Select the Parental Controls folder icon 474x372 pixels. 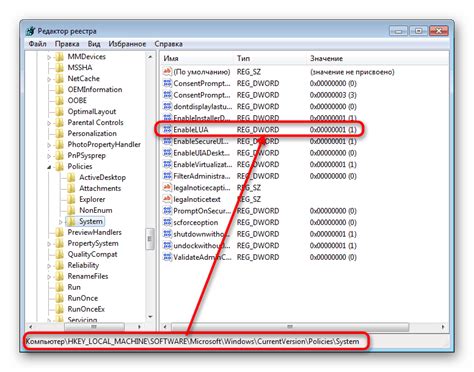click(59, 123)
